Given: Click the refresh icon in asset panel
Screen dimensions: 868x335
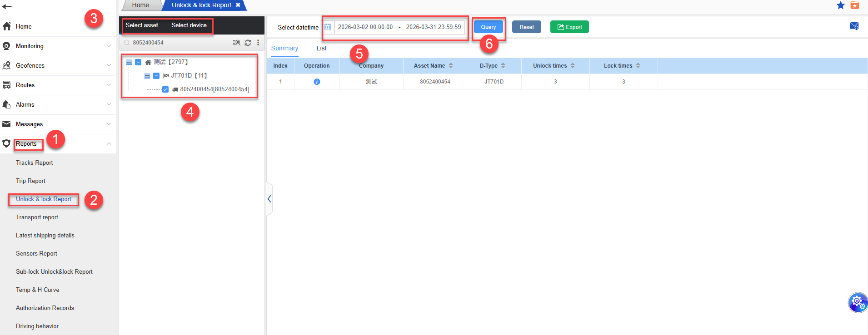Looking at the screenshot, I should tap(248, 43).
